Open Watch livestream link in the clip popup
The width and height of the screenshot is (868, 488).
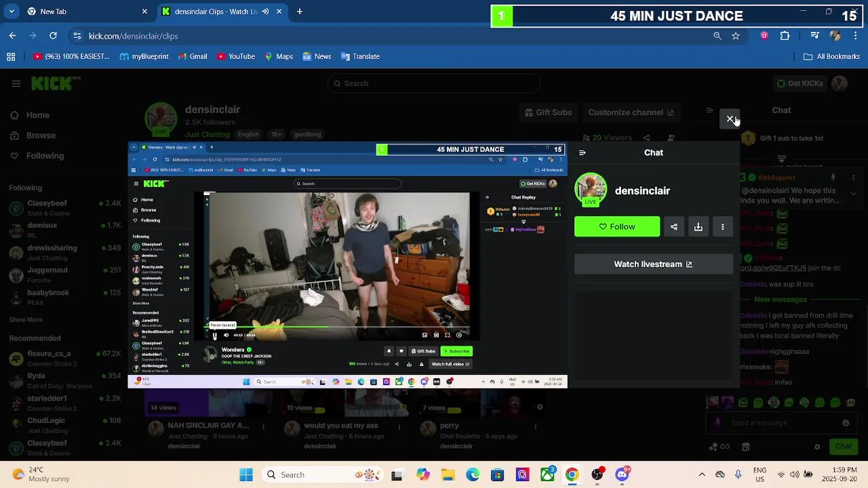point(654,264)
